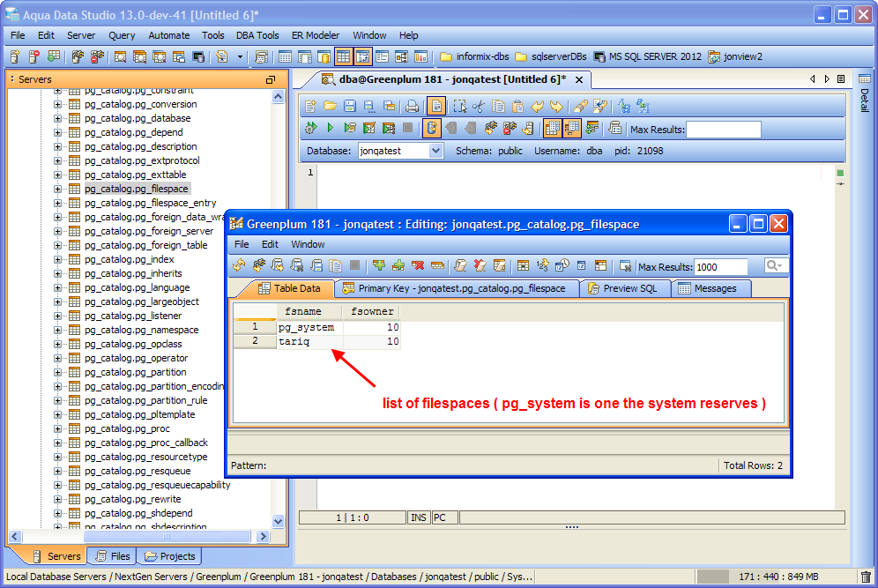Click the jonview2 shortcut

pyautogui.click(x=735, y=56)
